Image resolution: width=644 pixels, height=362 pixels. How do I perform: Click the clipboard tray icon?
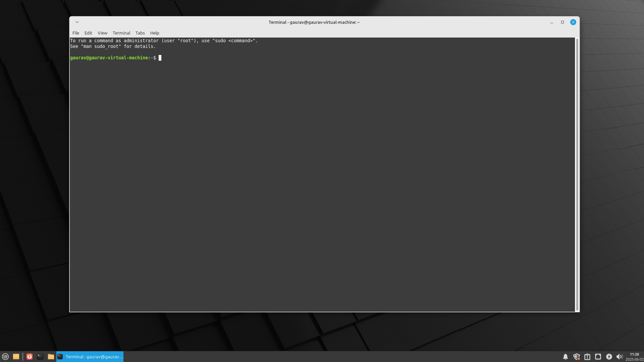[587, 357]
